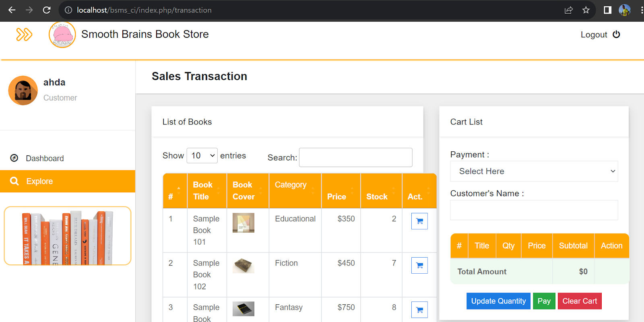Open Dashboard from the sidebar
The image size is (644, 322).
[x=45, y=158]
